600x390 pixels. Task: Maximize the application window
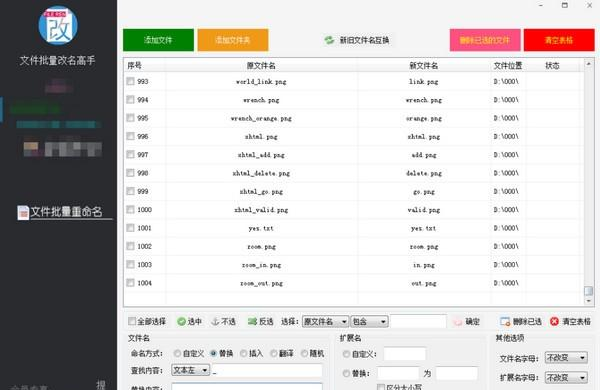(x=565, y=5)
